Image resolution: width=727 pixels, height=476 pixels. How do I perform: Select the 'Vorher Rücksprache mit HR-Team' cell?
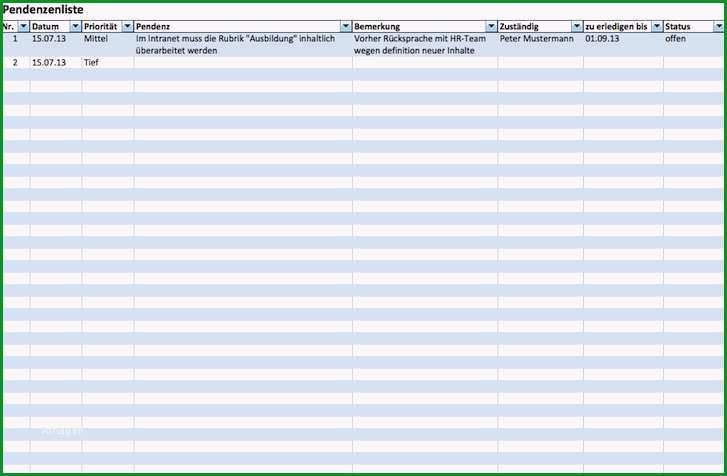[x=425, y=44]
